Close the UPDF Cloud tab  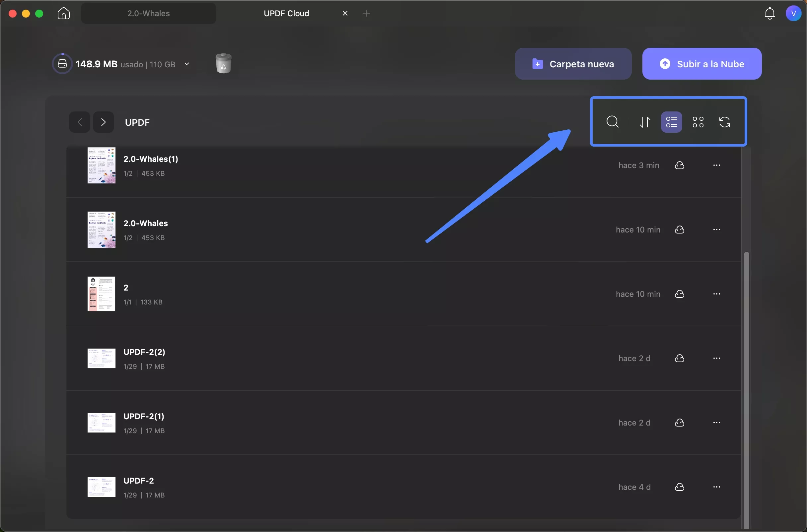(x=345, y=14)
